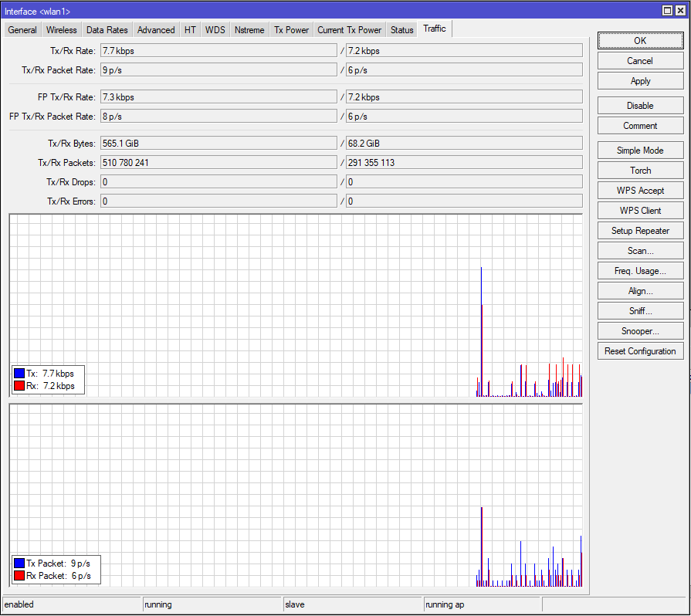The image size is (691, 616).
Task: Select the Data Rates tab
Action: pyautogui.click(x=107, y=30)
